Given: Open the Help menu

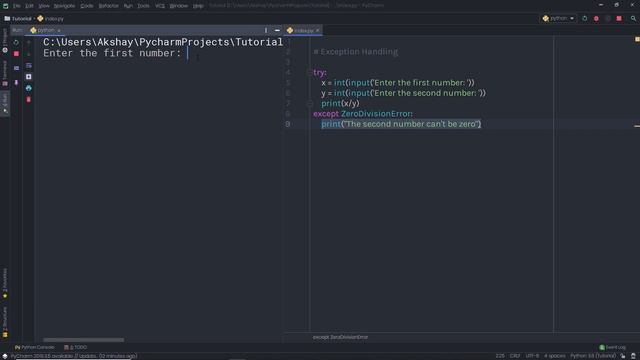Looking at the screenshot, I should click(x=198, y=6).
